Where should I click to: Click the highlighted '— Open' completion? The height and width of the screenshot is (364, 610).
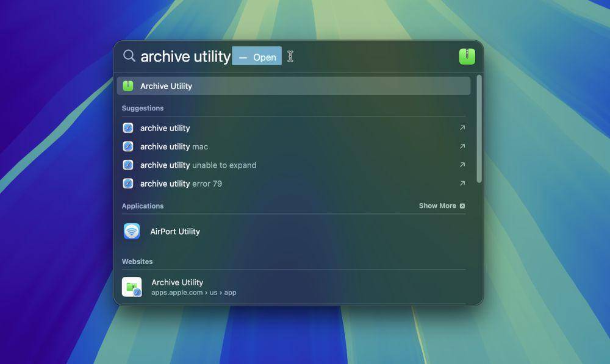(x=257, y=56)
